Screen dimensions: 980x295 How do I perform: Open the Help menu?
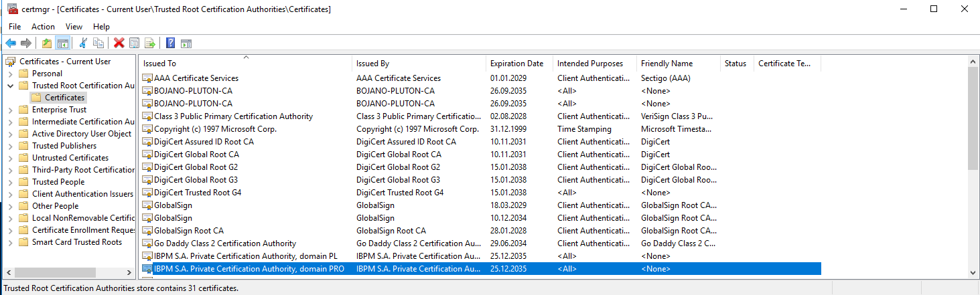[x=101, y=27]
